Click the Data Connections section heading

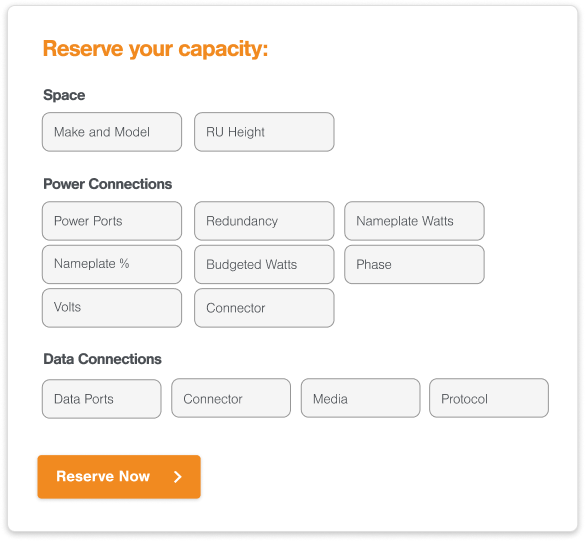coord(102,359)
